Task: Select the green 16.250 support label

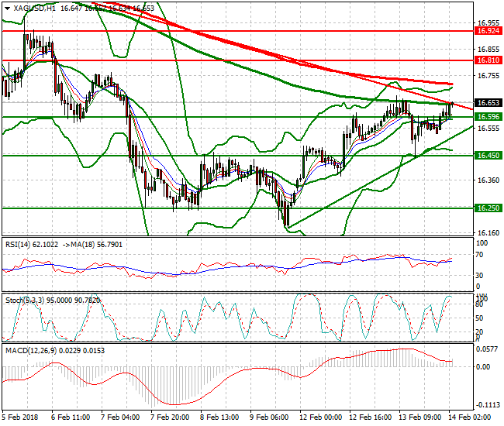Action: 488,208
